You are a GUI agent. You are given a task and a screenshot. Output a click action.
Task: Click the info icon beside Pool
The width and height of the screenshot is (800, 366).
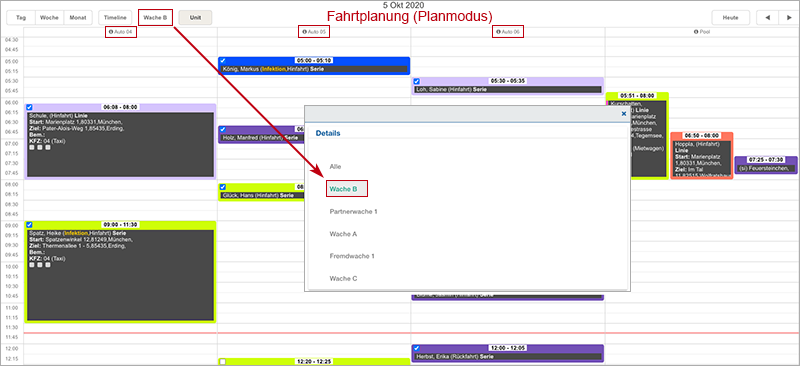696,32
